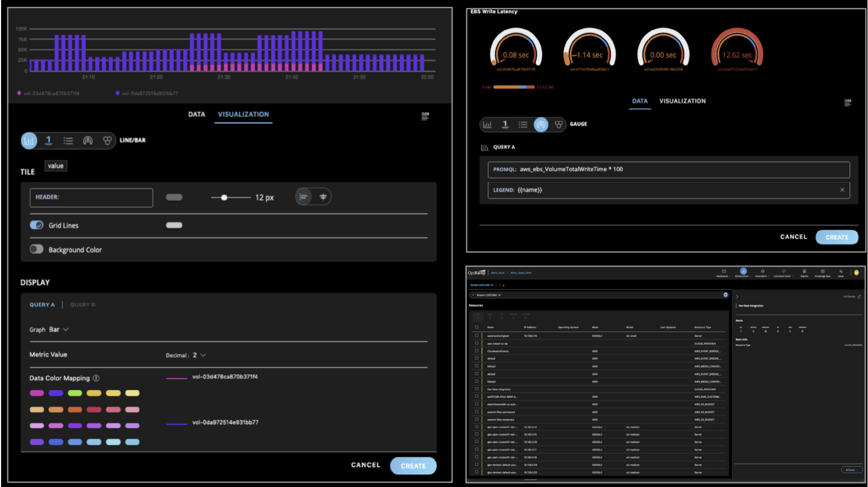Select the green swatch in Data Color Mapping

coord(74,393)
